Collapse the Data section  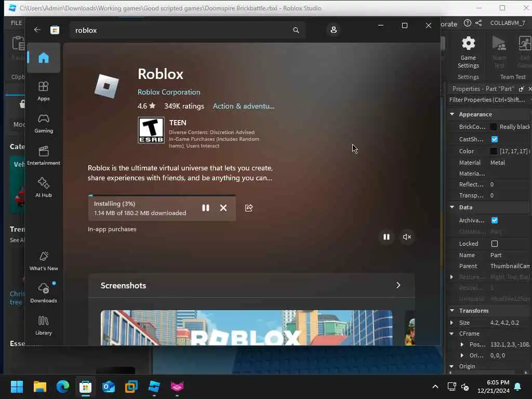(452, 207)
